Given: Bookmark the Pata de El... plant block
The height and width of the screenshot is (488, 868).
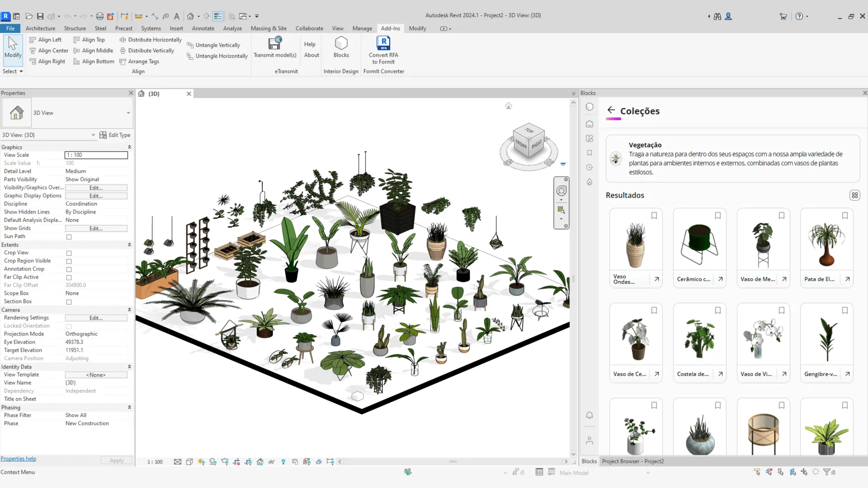Looking at the screenshot, I should click(845, 216).
